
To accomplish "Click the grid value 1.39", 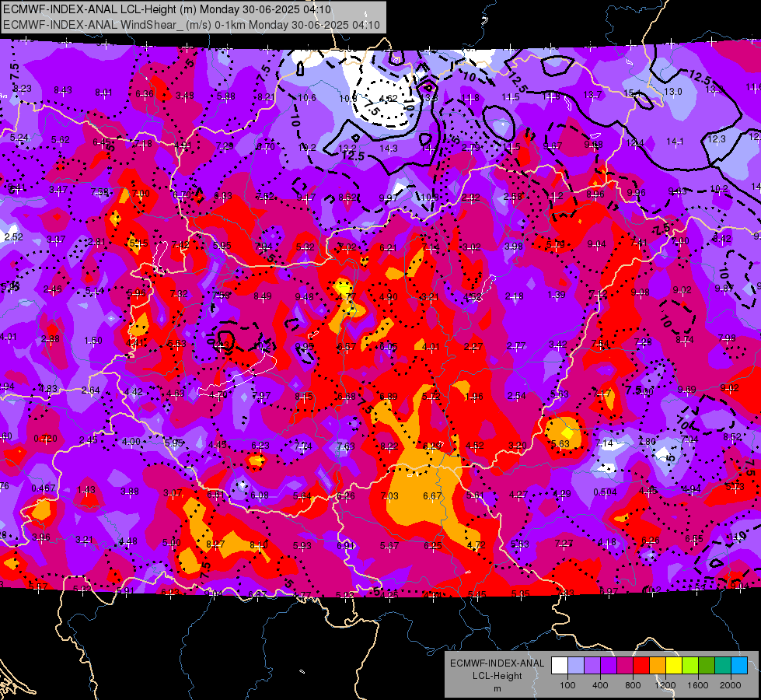I will click(x=557, y=295).
